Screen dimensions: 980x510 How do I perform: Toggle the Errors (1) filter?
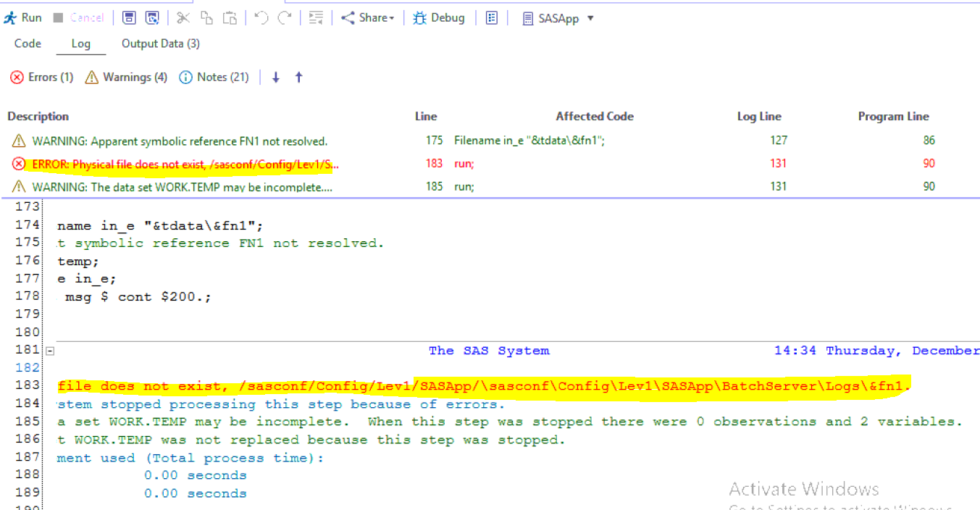(42, 78)
